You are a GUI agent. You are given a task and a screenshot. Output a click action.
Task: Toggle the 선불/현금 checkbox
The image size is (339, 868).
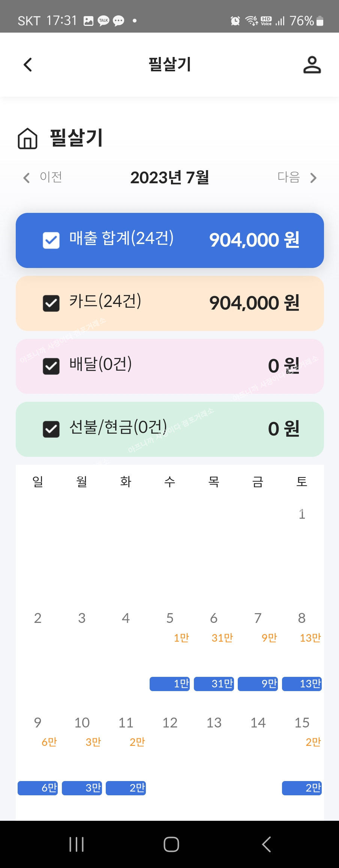pyautogui.click(x=51, y=429)
